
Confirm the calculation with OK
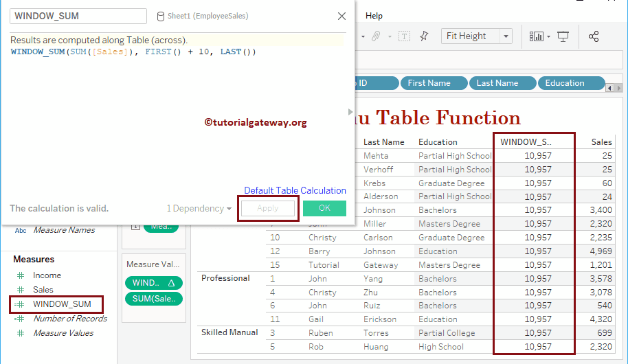(x=324, y=208)
